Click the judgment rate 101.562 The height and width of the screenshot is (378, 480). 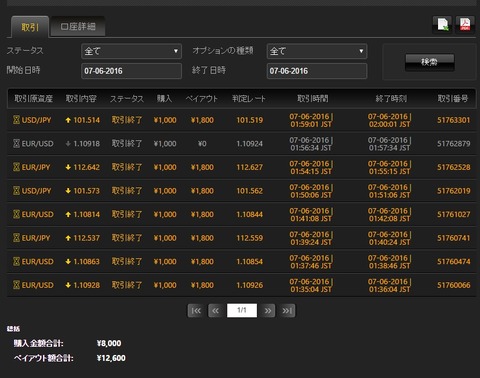[250, 191]
